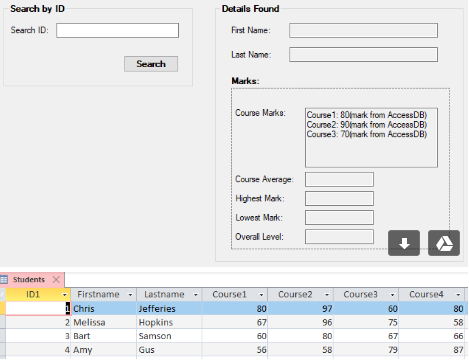Select the Course4 column header

tap(432, 295)
